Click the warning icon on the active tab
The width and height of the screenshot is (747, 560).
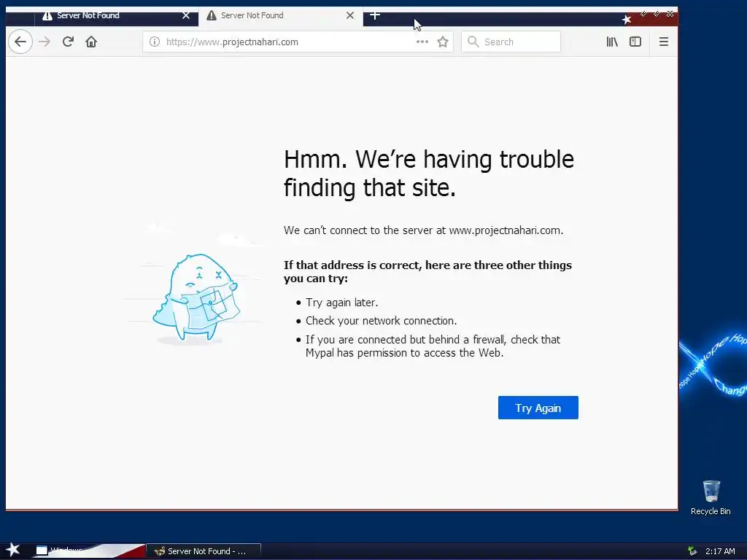pyautogui.click(x=212, y=16)
